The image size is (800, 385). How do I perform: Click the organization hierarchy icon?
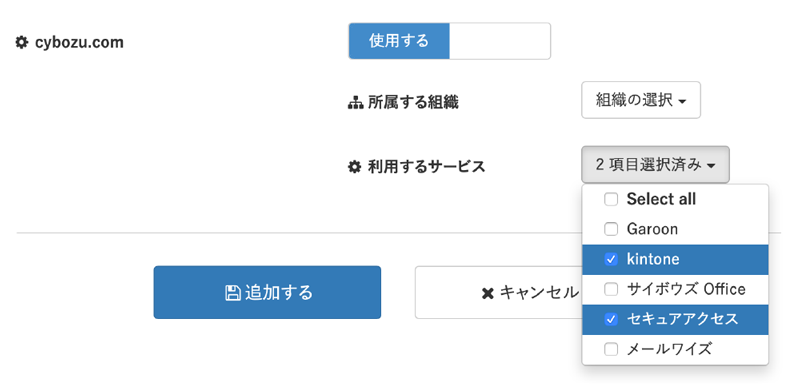(355, 103)
